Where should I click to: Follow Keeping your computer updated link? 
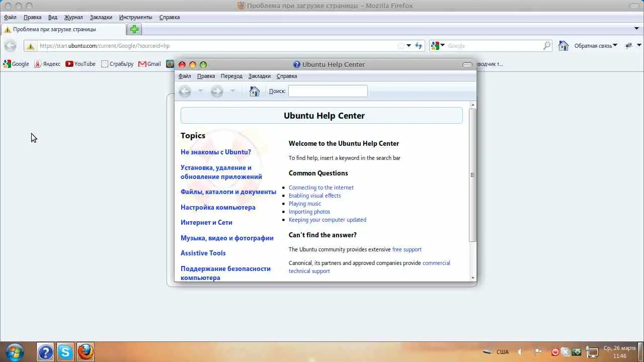[x=328, y=220]
